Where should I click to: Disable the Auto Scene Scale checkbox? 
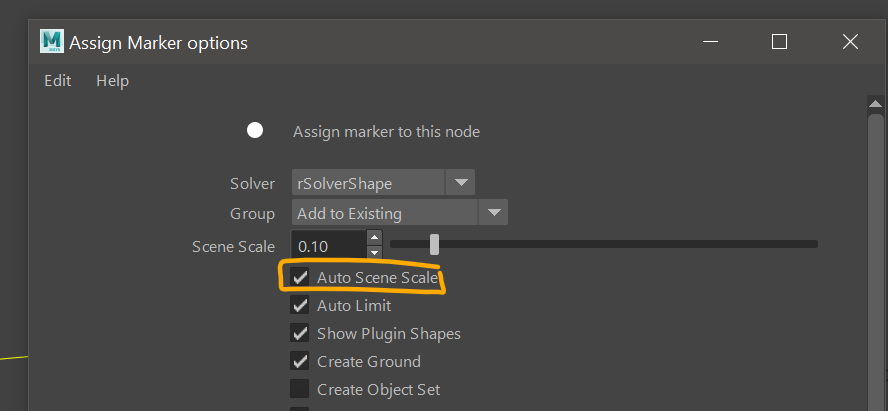pos(300,277)
